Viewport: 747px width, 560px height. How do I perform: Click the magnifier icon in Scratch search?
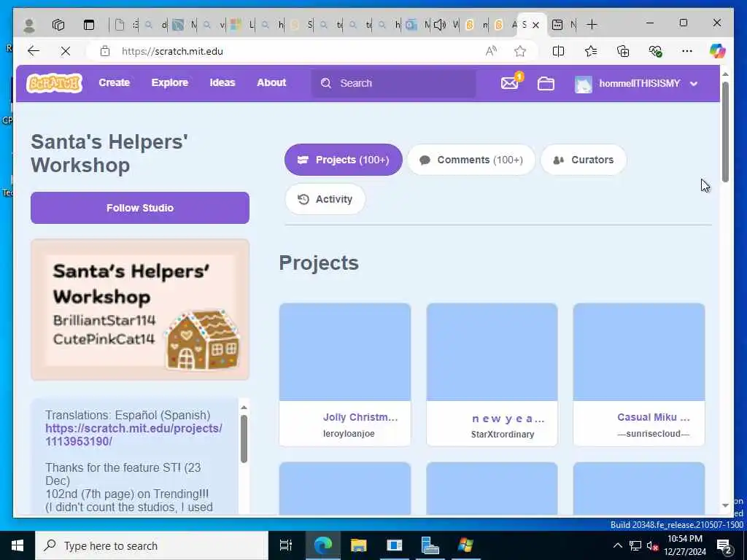(326, 83)
